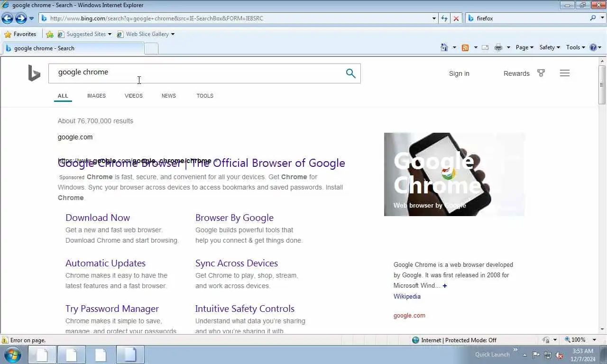Click the Sign in link
Image resolution: width=607 pixels, height=364 pixels.
[x=459, y=73]
